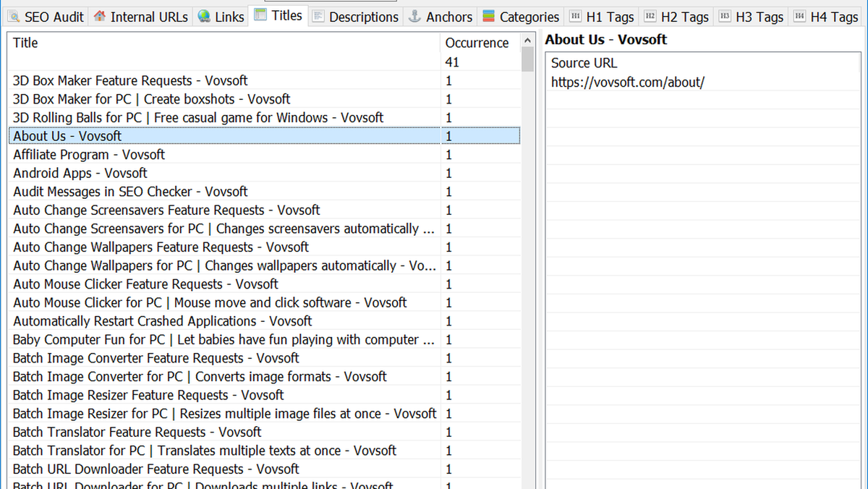
Task: Select Batch URL Downloader Feature Requests row
Action: 264,469
